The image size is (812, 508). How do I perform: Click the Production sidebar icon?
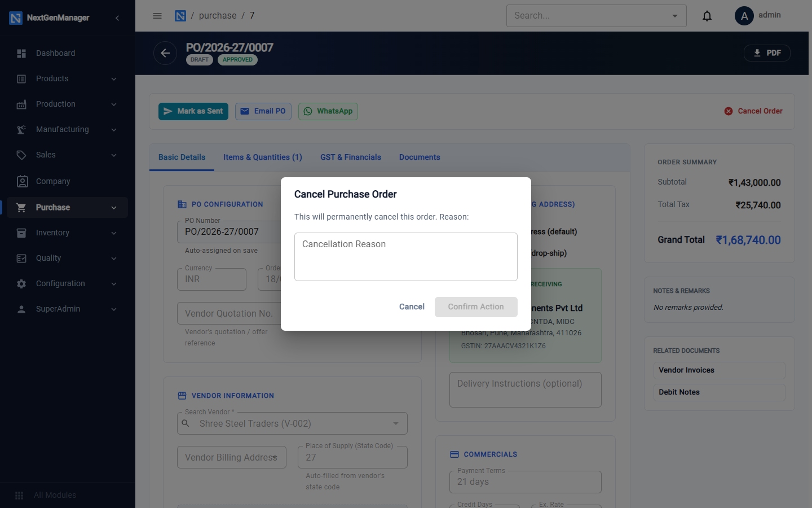click(21, 104)
